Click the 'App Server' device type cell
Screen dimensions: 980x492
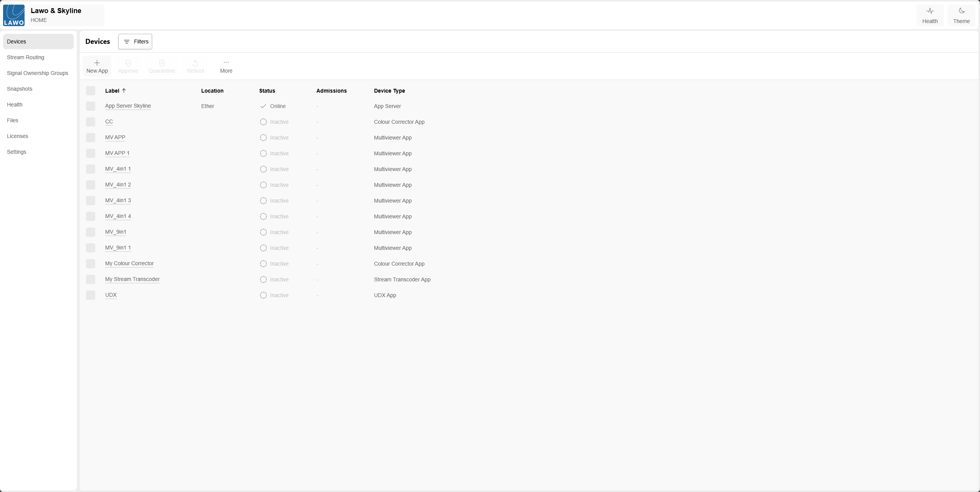(x=387, y=106)
